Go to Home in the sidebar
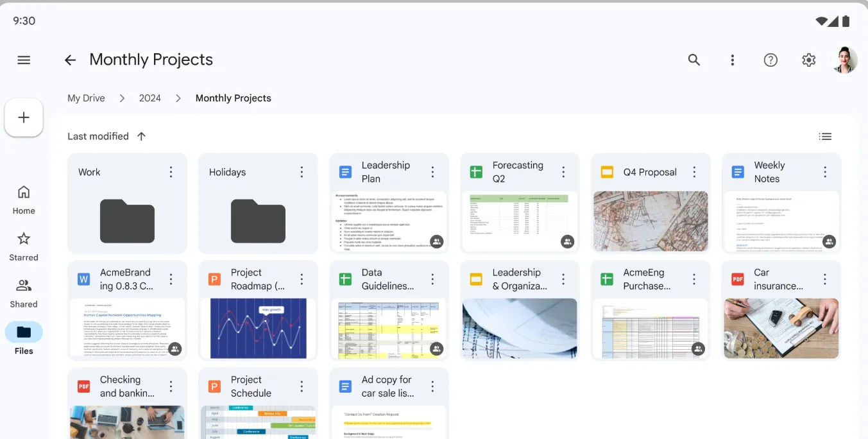Image resolution: width=868 pixels, height=439 pixels. tap(24, 200)
